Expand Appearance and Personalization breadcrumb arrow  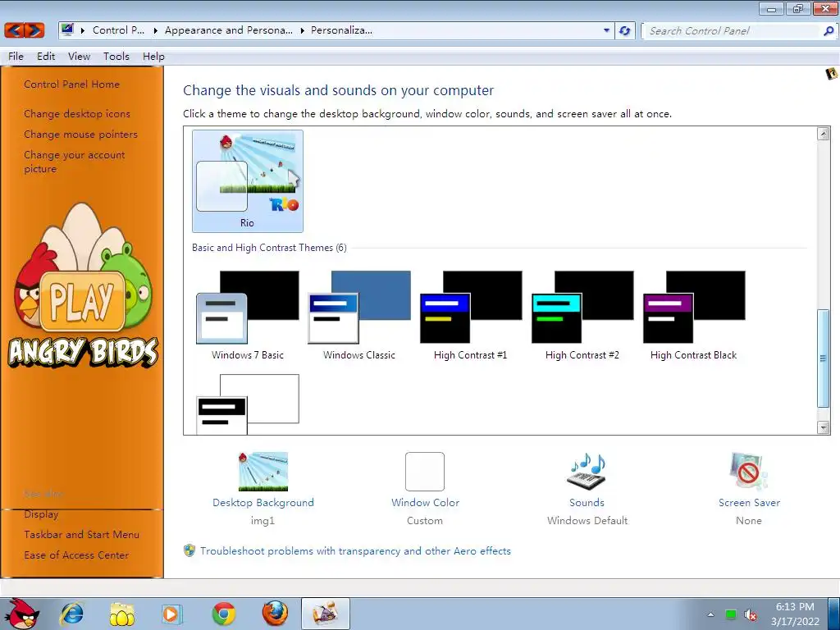pos(302,30)
